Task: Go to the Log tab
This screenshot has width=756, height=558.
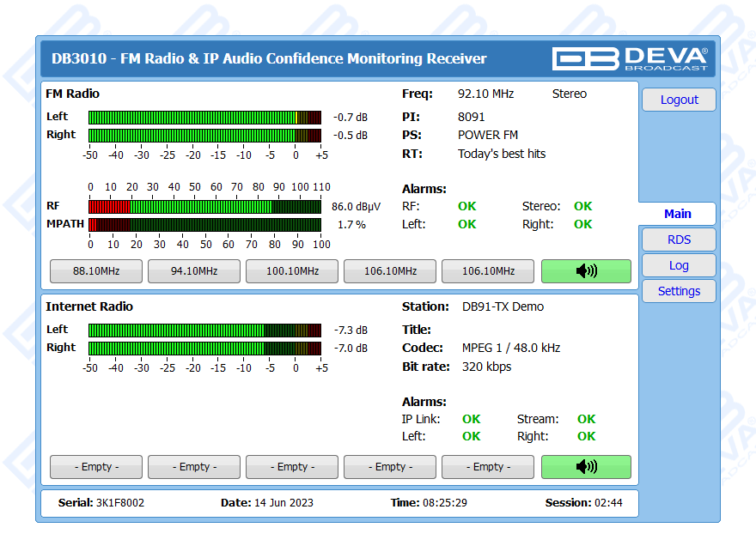Action: (x=679, y=265)
